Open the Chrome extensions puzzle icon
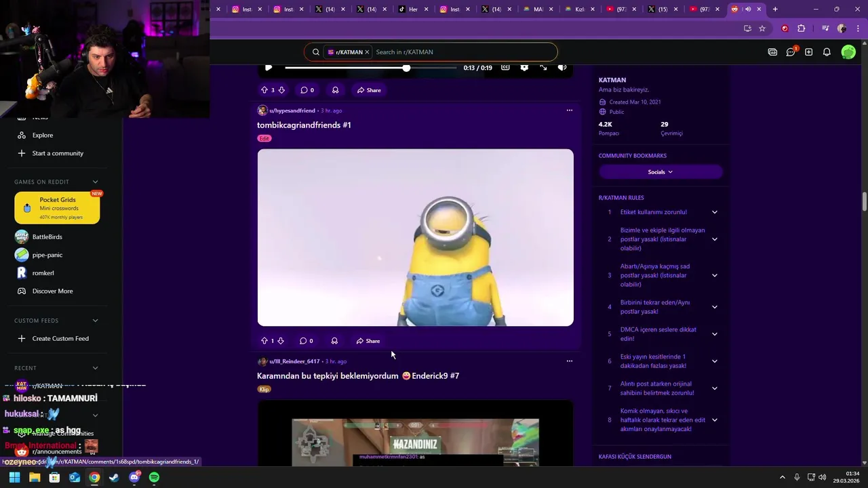 tap(802, 28)
